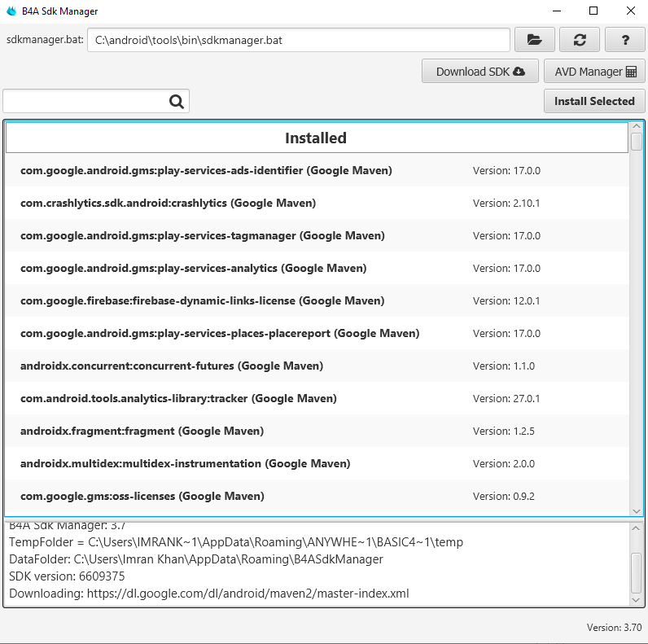Image resolution: width=648 pixels, height=644 pixels.
Task: Select play-services-places-placereport package row
Action: pyautogui.click(x=317, y=333)
